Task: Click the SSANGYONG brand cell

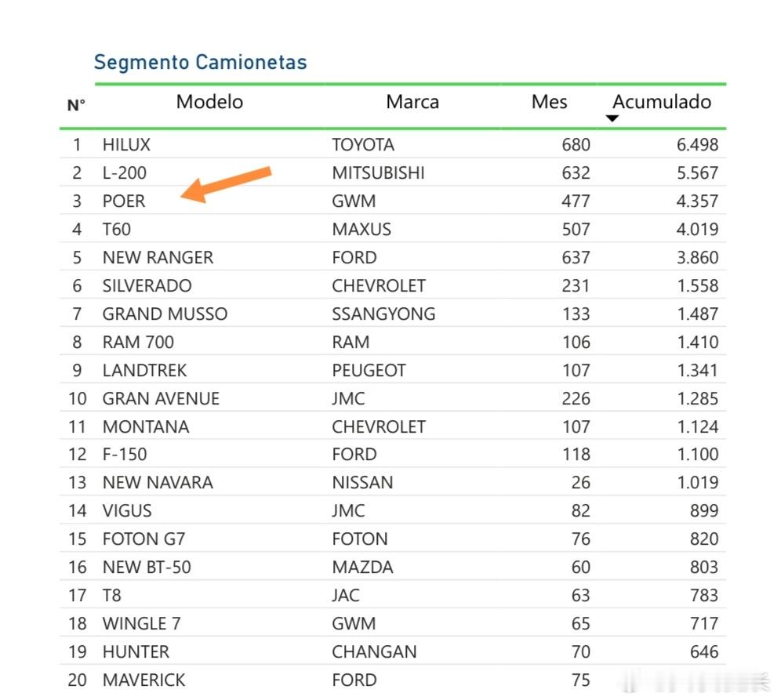Action: [x=383, y=314]
